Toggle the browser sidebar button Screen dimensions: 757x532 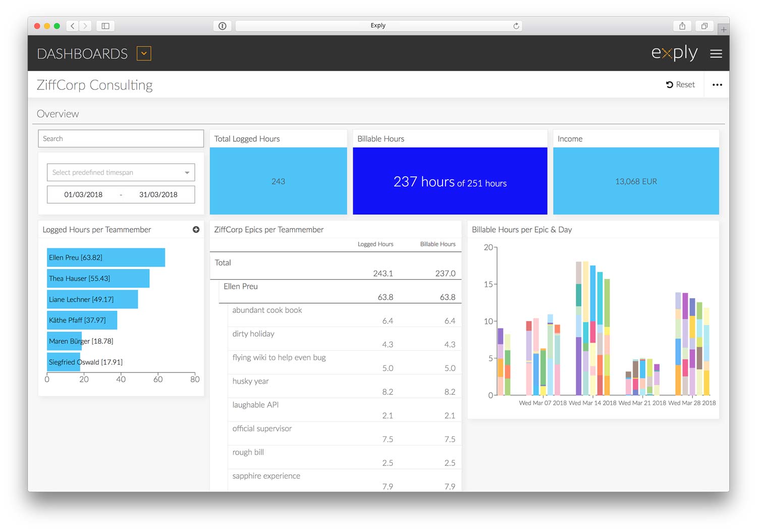(105, 26)
